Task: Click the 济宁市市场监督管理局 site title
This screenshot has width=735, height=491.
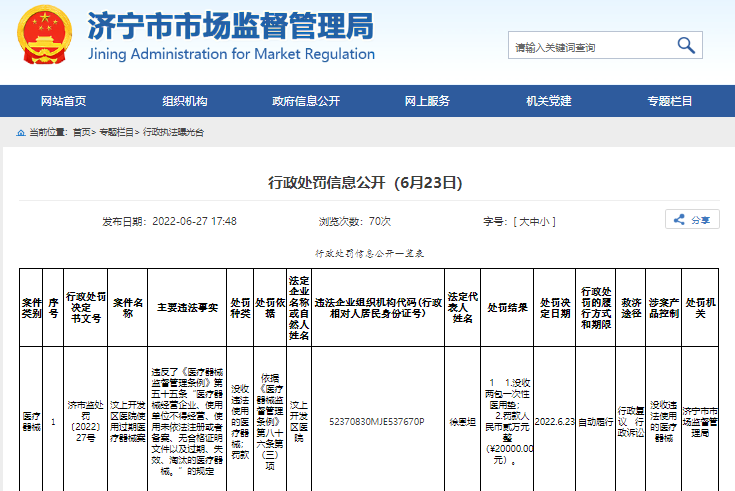Action: point(231,26)
